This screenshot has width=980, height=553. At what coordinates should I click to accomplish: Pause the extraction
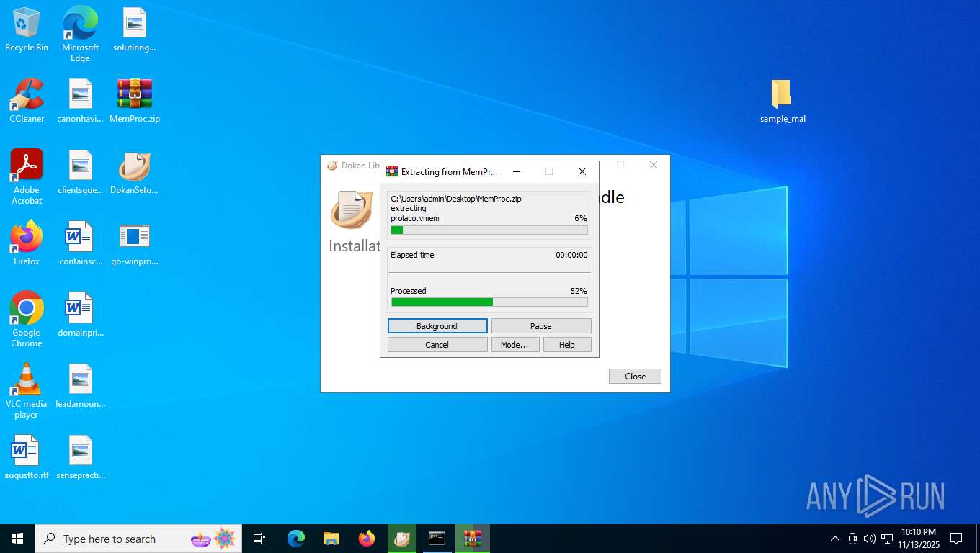(541, 326)
